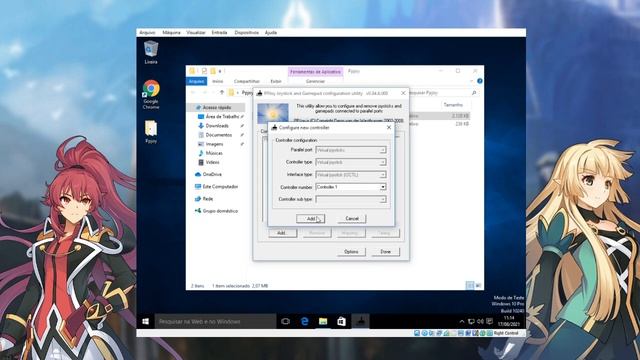Switch to the Início ribbon tab
The image size is (640, 360).
pos(218,81)
